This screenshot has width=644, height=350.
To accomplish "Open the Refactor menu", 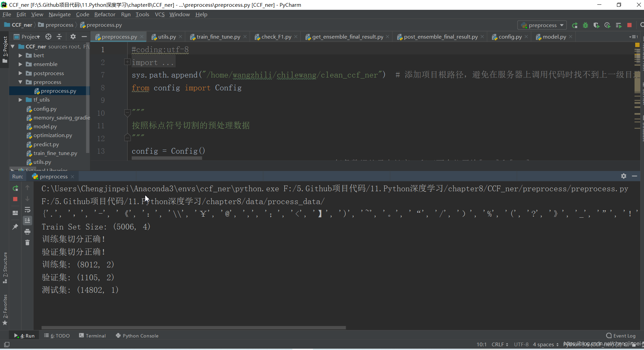I will [x=105, y=14].
